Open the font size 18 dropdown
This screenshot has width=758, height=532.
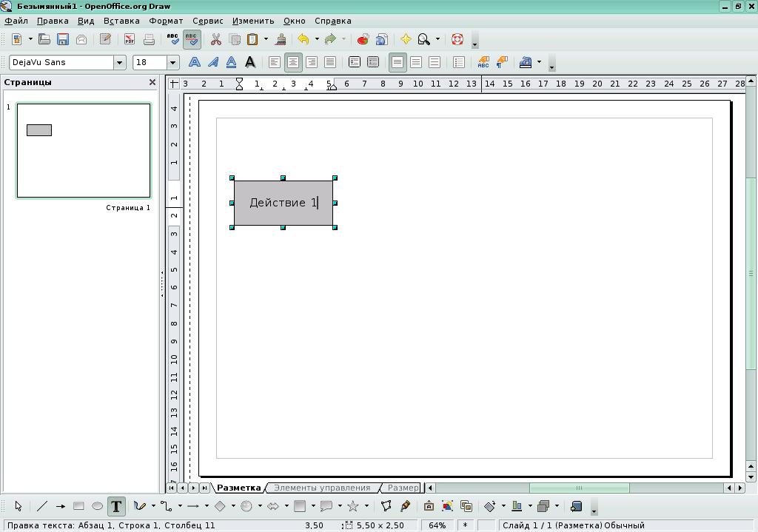click(x=172, y=62)
